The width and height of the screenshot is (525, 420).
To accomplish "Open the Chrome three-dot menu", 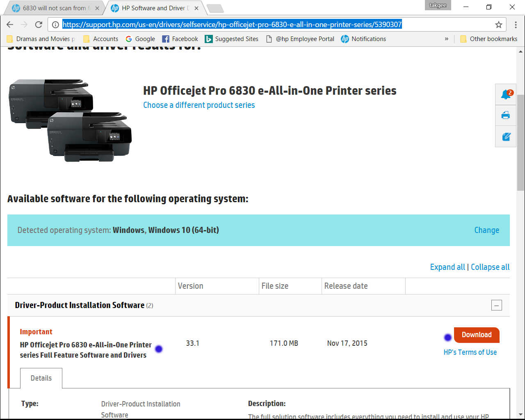I will tap(516, 25).
